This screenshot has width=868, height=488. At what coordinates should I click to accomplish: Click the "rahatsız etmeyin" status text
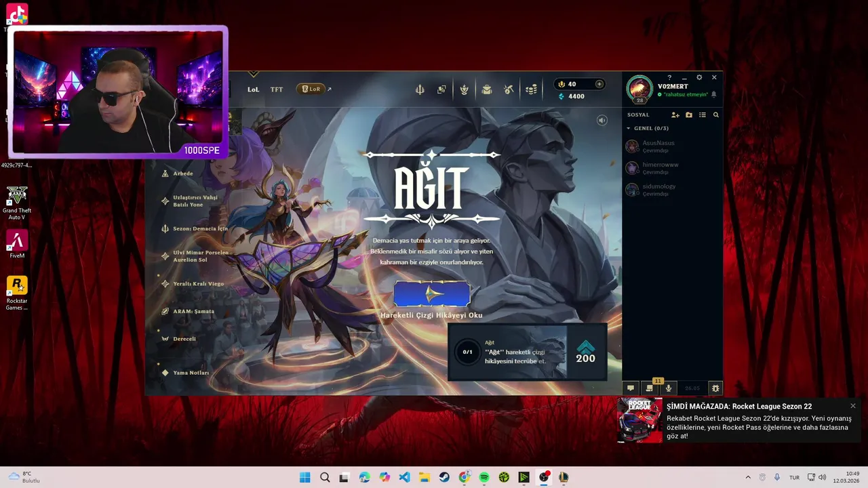click(x=686, y=95)
